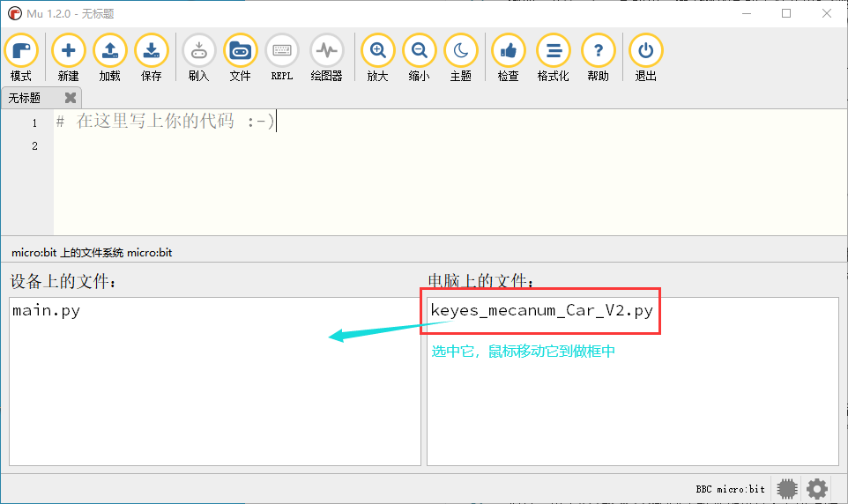Close the Mu window
Image resolution: width=848 pixels, height=504 pixels.
point(826,13)
